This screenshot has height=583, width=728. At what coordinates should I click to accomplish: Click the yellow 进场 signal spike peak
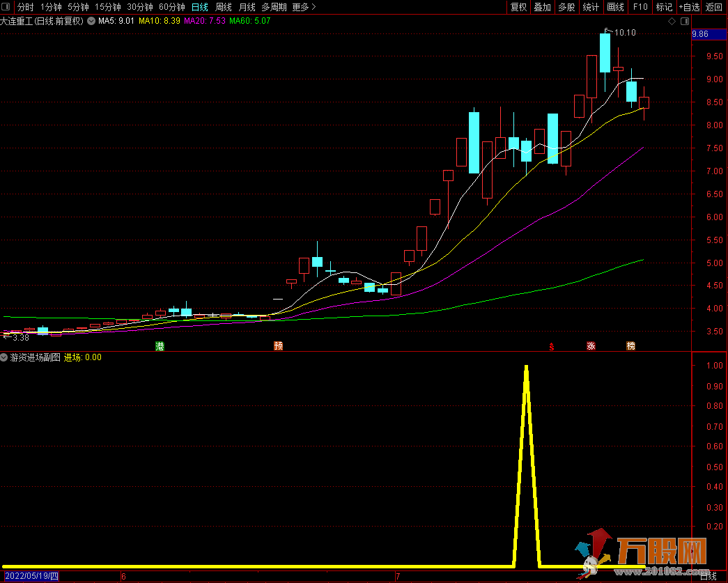pyautogui.click(x=526, y=367)
